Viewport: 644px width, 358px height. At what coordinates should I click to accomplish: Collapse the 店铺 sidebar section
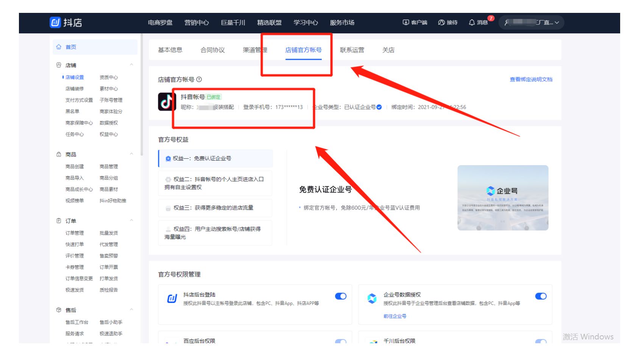[131, 65]
